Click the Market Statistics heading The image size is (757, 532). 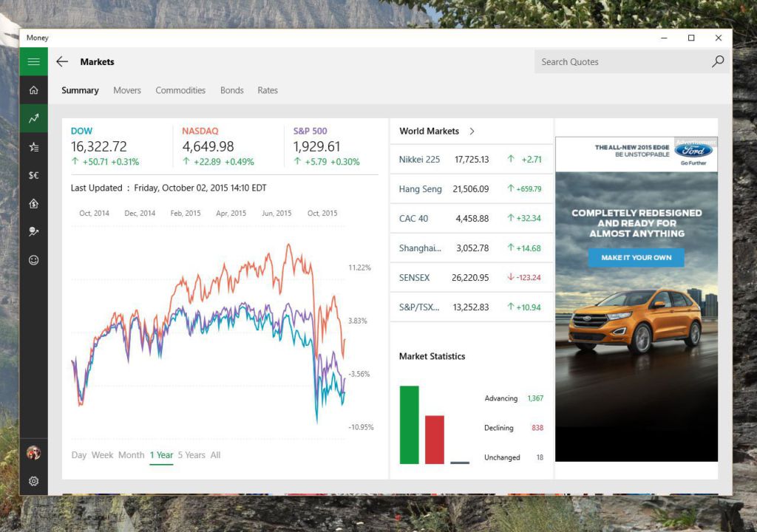click(432, 356)
